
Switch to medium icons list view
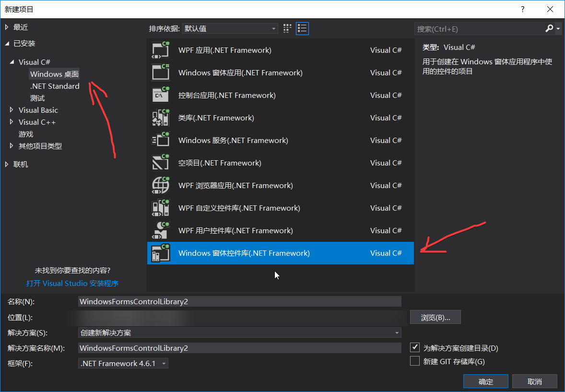pyautogui.click(x=302, y=28)
